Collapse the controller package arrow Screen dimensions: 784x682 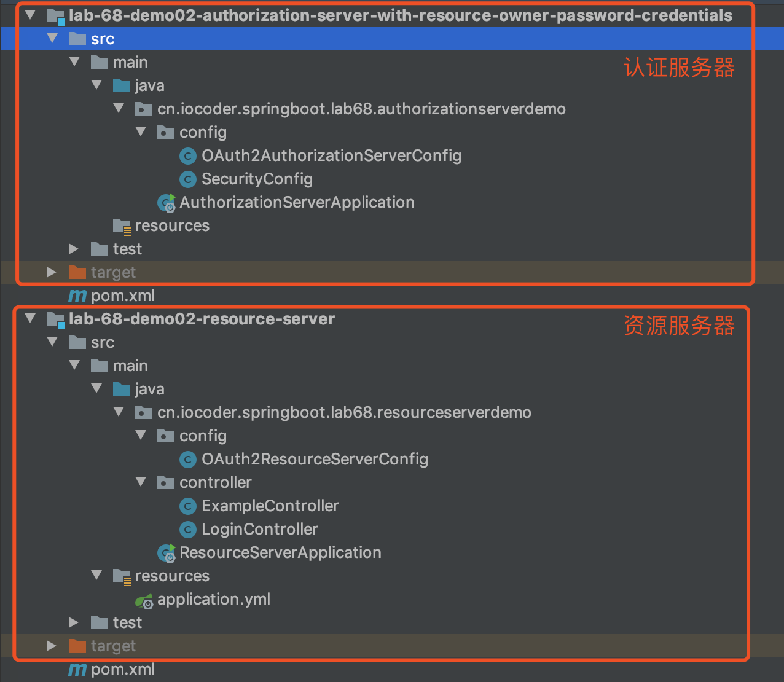[x=141, y=482]
